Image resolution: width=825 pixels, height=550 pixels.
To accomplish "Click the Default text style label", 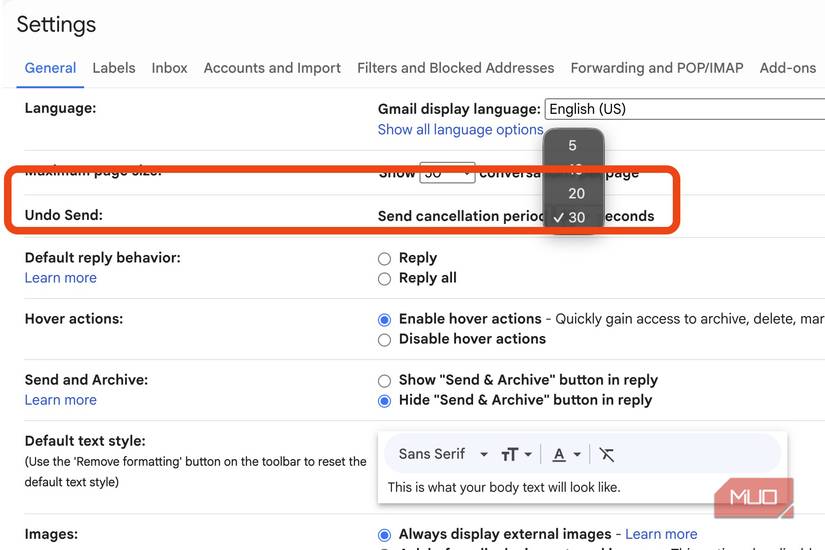I will tap(85, 441).
